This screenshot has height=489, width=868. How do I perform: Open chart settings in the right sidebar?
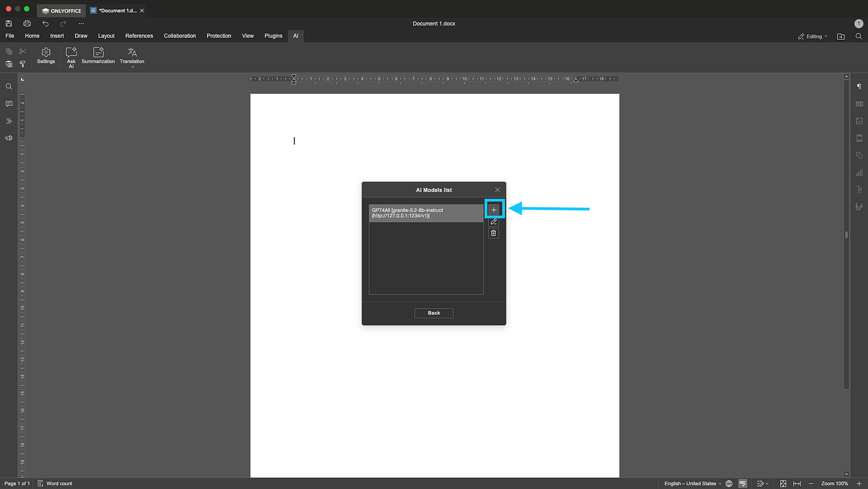(859, 173)
